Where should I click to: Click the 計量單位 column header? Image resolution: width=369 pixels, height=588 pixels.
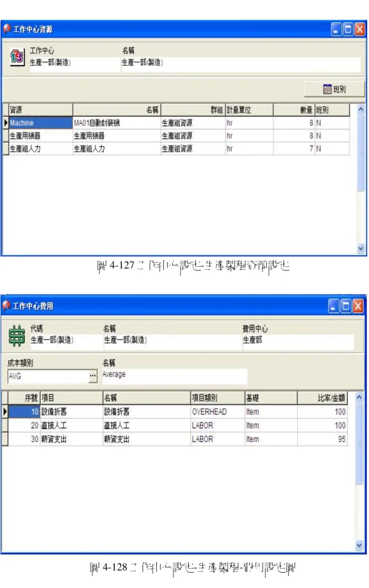(249, 110)
